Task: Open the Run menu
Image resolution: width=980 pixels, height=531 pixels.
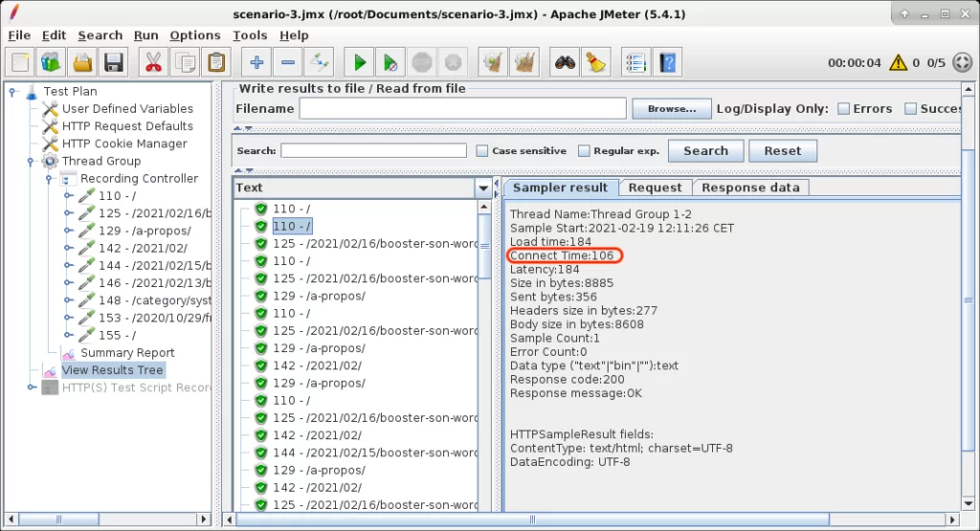Action: point(145,35)
